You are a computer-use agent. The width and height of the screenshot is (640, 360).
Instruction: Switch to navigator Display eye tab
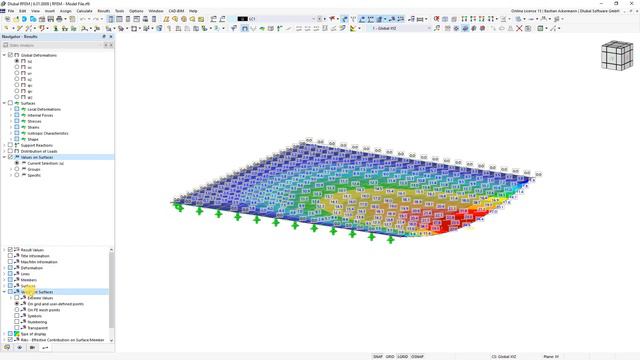[20, 348]
